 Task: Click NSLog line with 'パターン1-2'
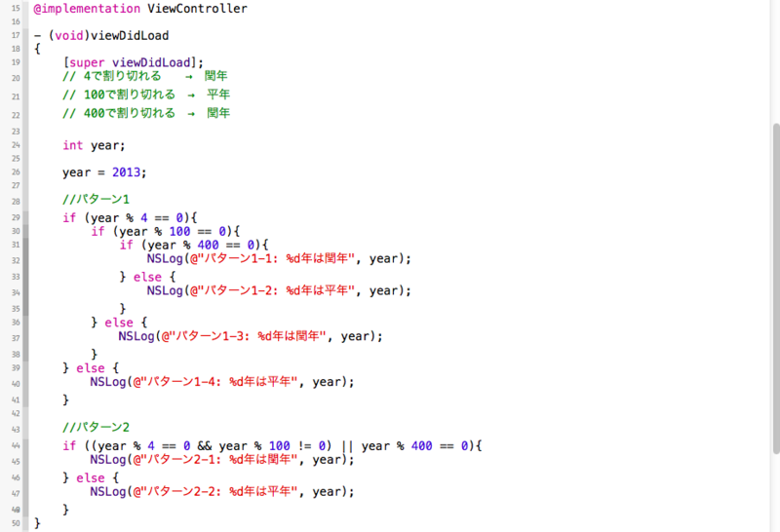(x=279, y=291)
